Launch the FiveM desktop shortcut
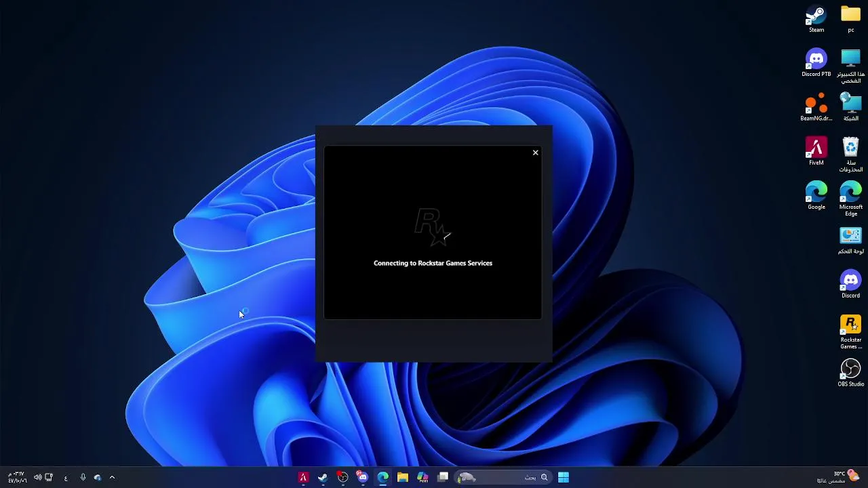 click(816, 152)
